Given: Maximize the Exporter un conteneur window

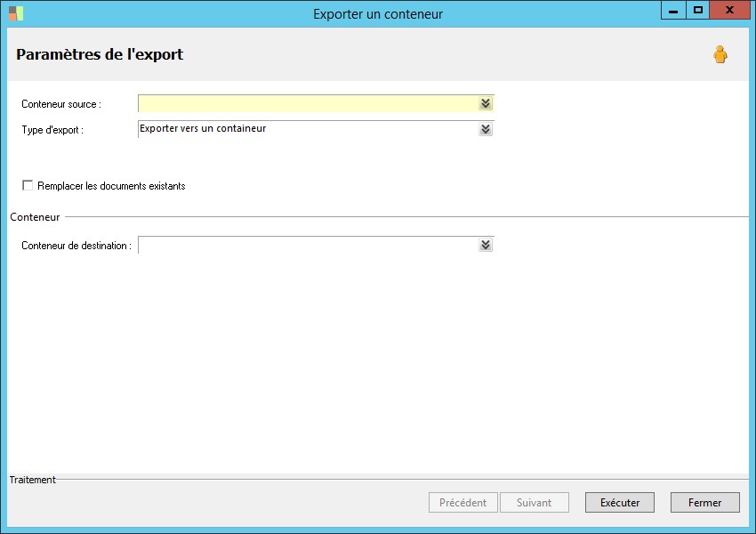Looking at the screenshot, I should point(698,11).
